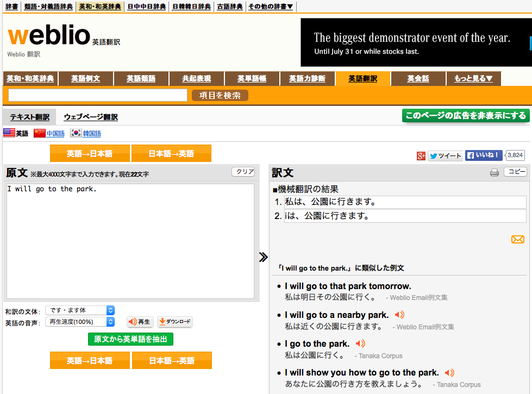
Task: Click the Facebook like button
Action: point(483,155)
